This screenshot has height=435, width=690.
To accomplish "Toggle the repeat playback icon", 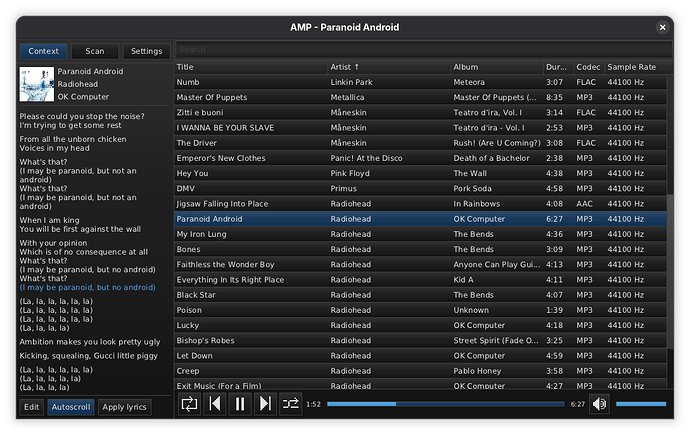I will coord(189,403).
